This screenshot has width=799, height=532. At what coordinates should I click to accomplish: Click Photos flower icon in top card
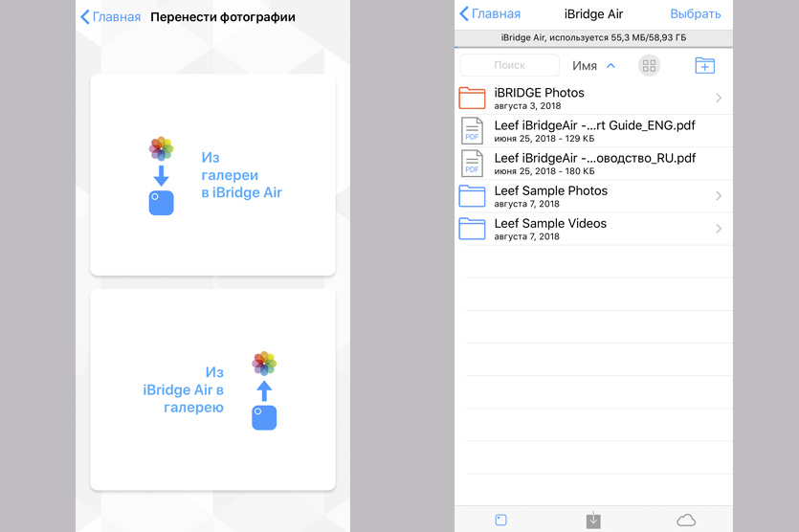[161, 148]
